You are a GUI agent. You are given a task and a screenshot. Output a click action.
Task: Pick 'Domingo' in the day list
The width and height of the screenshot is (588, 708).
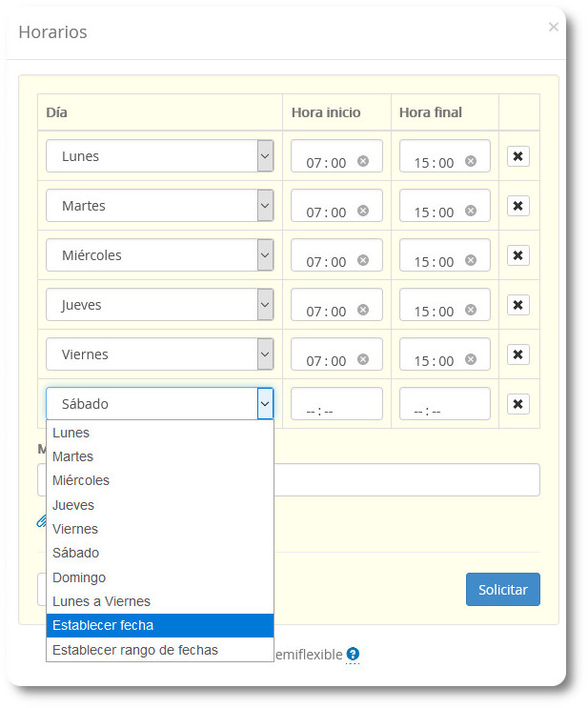159,577
